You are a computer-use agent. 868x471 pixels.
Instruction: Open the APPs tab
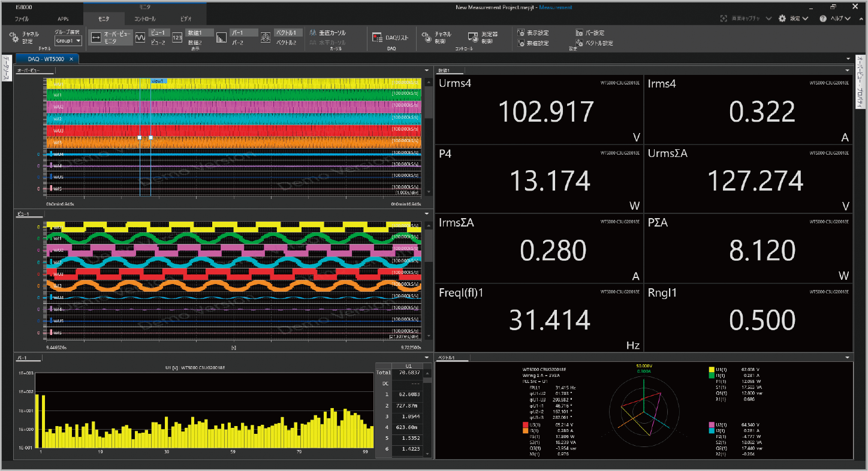[x=64, y=19]
